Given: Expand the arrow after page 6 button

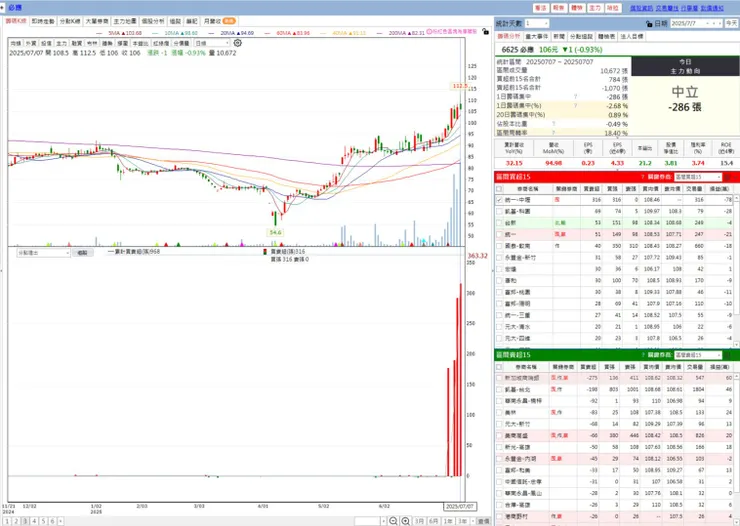Looking at the screenshot, I should (60, 521).
